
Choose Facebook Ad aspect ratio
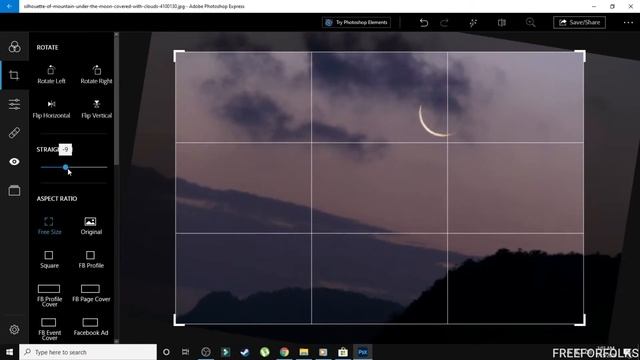click(x=91, y=327)
